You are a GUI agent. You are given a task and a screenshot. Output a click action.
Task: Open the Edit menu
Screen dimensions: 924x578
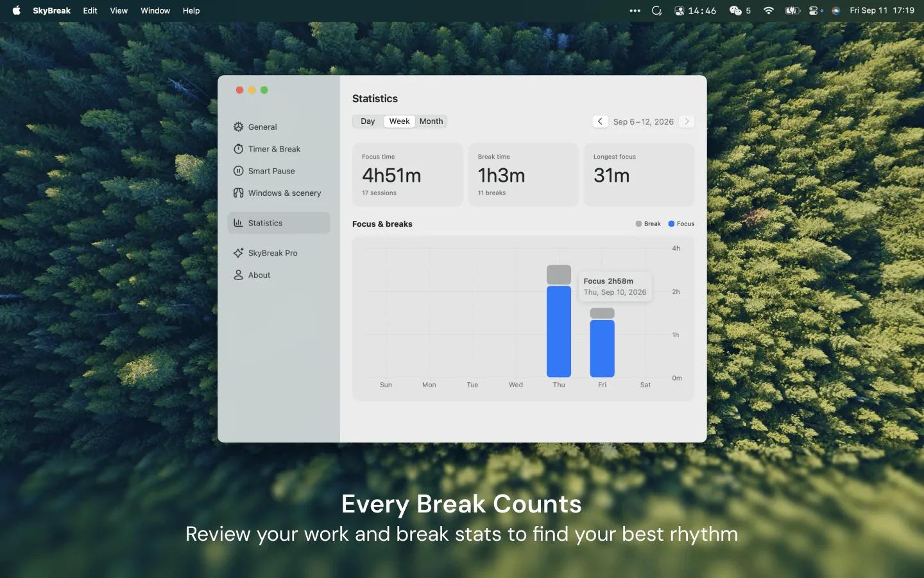(x=90, y=10)
